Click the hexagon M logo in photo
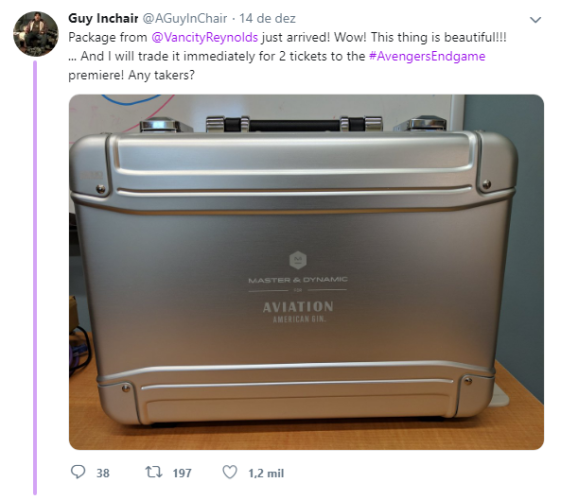The image size is (578, 500). coord(298,260)
